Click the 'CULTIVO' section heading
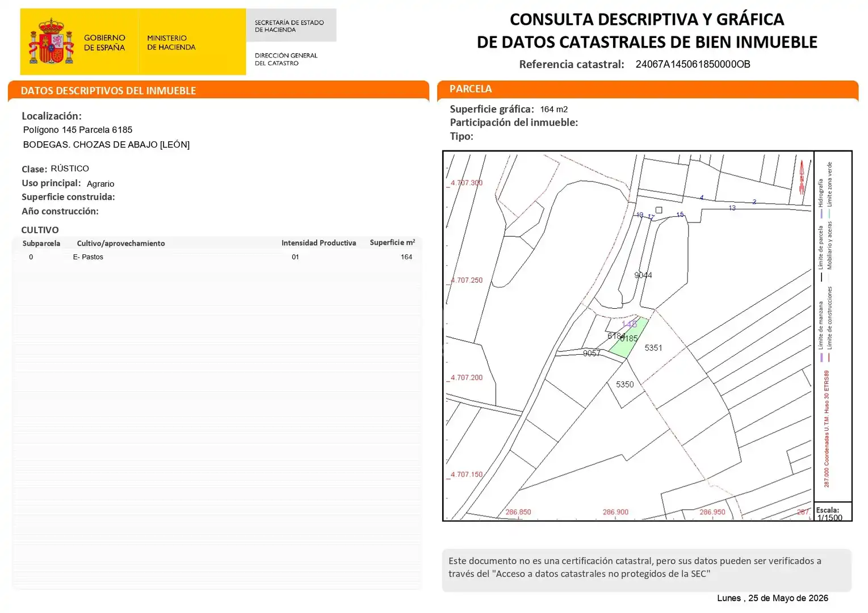Viewport: 868px width, 613px height. (40, 230)
